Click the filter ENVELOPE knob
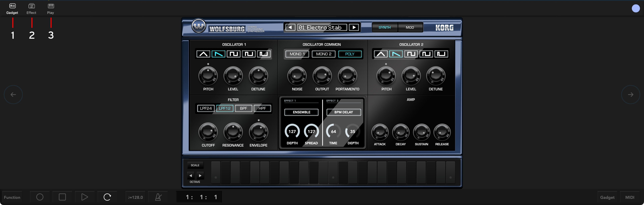644x205 pixels. pos(258,132)
